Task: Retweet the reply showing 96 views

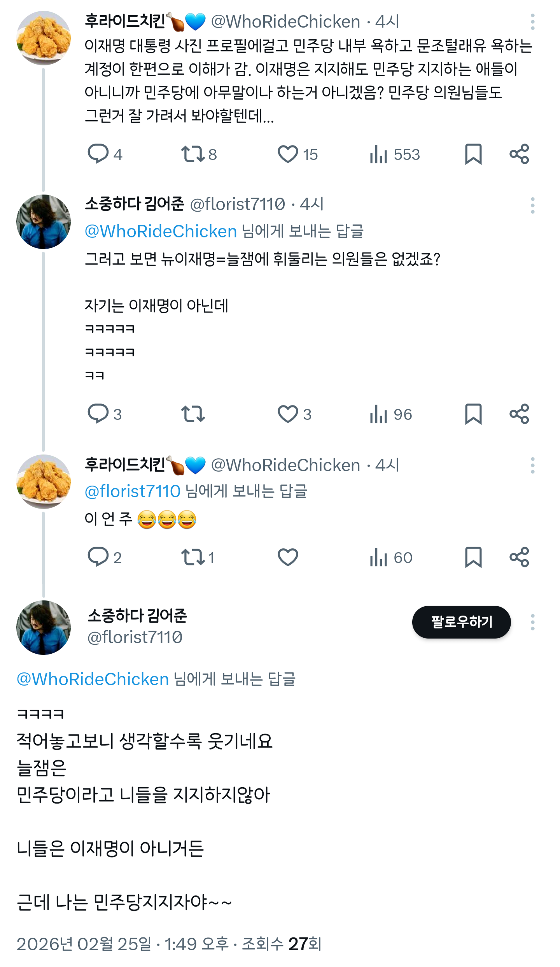Action: pos(193,414)
